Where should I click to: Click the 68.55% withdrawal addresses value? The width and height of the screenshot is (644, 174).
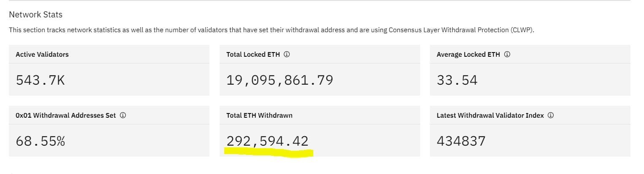click(40, 141)
